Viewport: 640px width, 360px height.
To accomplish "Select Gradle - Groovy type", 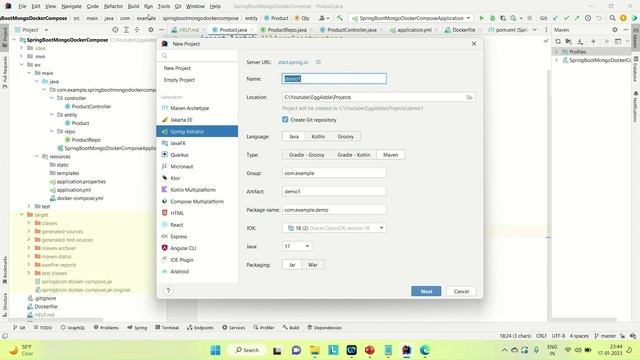I will point(307,155).
